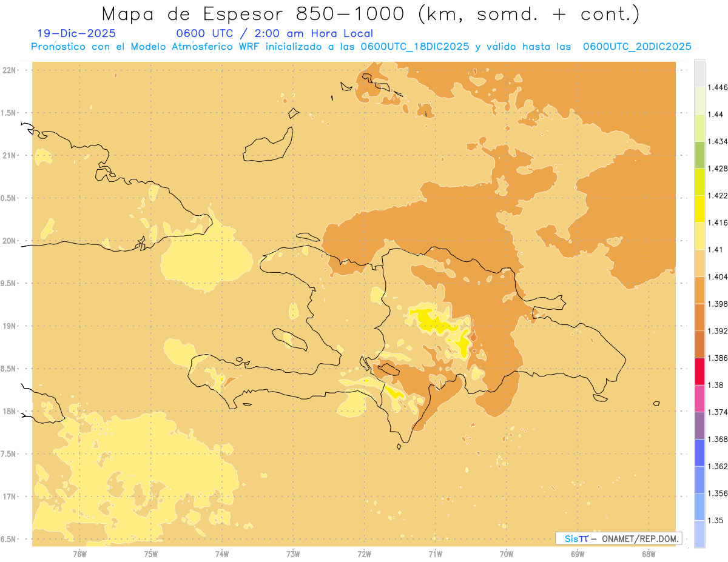
Task: Click the purple swatch in the color legend
Action: 699,426
